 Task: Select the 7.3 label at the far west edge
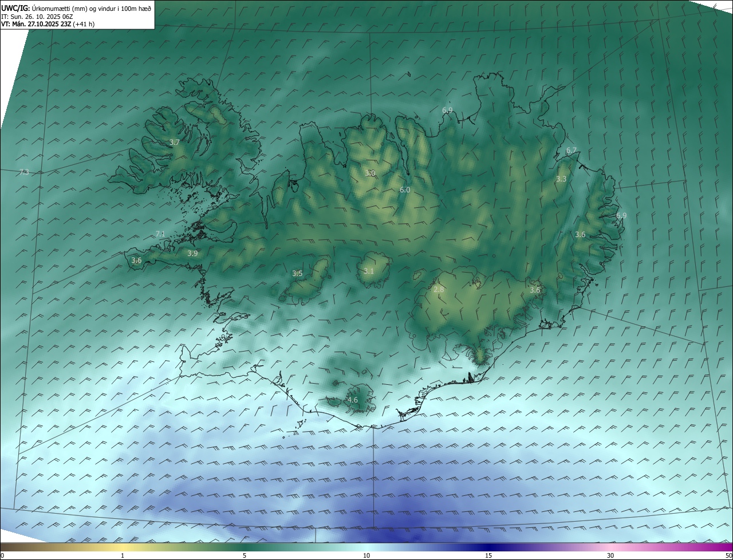pyautogui.click(x=23, y=172)
